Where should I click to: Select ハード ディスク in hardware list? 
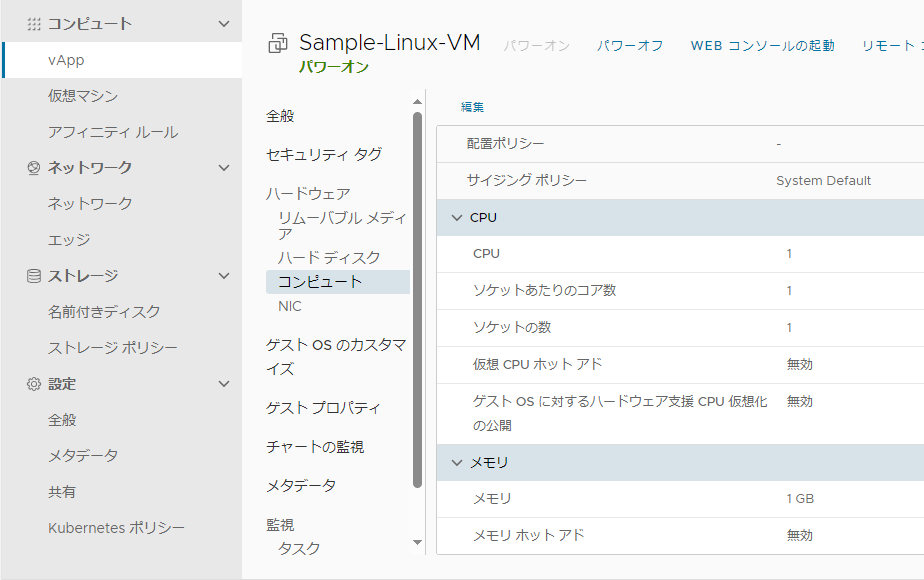pyautogui.click(x=329, y=258)
